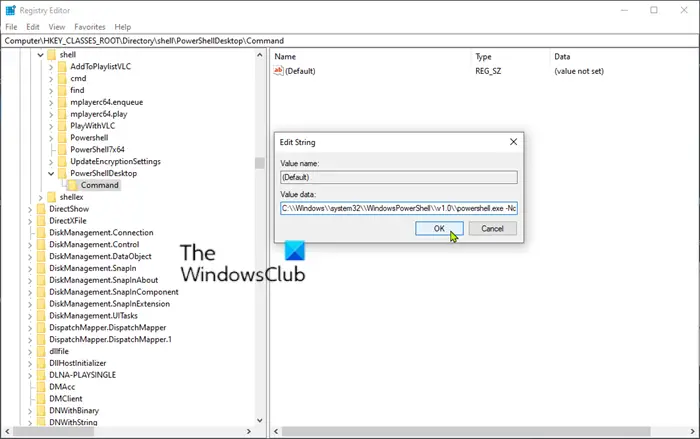The width and height of the screenshot is (700, 439).
Task: Click the mplayerc64.enqueue folder icon
Action: [x=62, y=102]
